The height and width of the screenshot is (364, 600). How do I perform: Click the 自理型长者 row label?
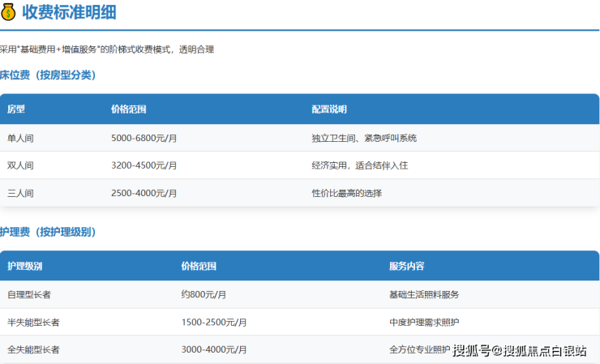coord(29,294)
